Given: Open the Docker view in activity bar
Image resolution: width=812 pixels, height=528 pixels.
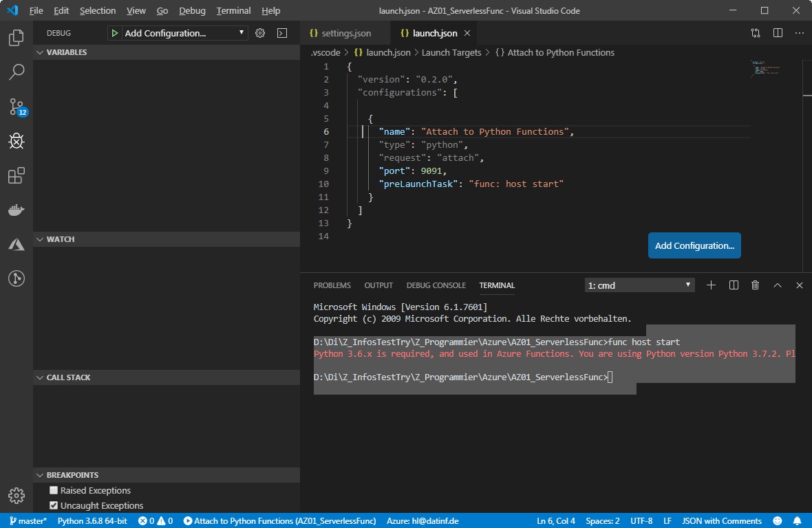Looking at the screenshot, I should [x=16, y=210].
